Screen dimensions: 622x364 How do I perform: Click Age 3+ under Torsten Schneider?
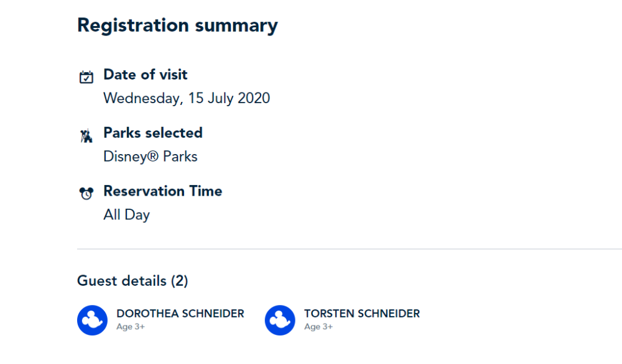tap(318, 327)
